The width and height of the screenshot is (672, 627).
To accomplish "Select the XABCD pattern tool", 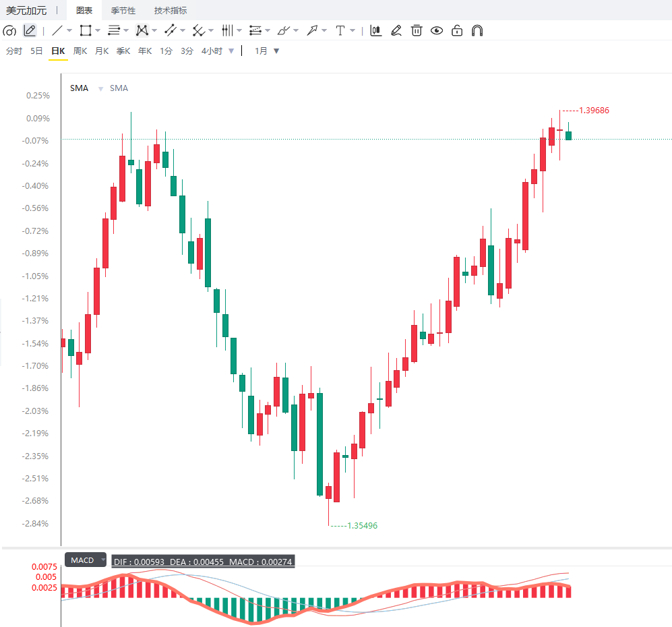I will pyautogui.click(x=142, y=31).
